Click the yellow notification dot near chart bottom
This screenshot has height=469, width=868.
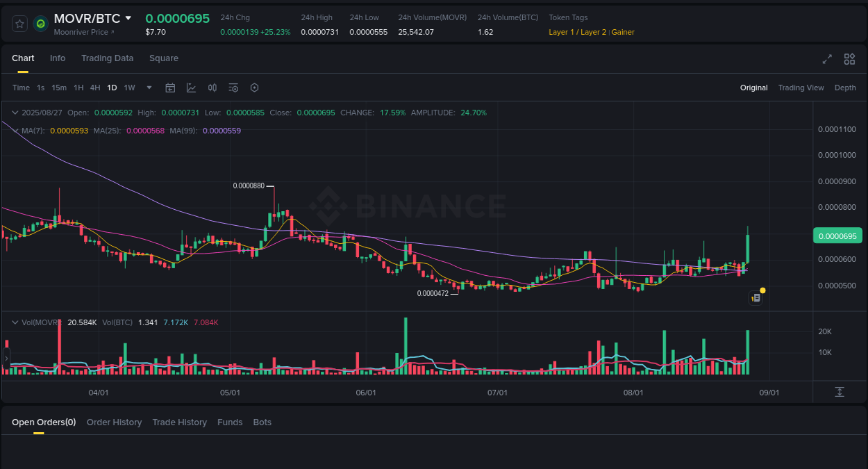click(762, 290)
